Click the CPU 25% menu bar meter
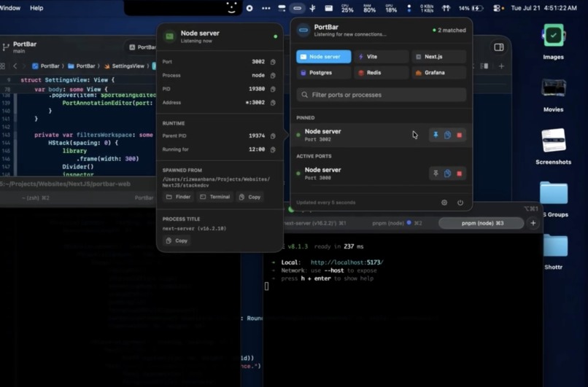The width and height of the screenshot is (588, 387). [347, 8]
